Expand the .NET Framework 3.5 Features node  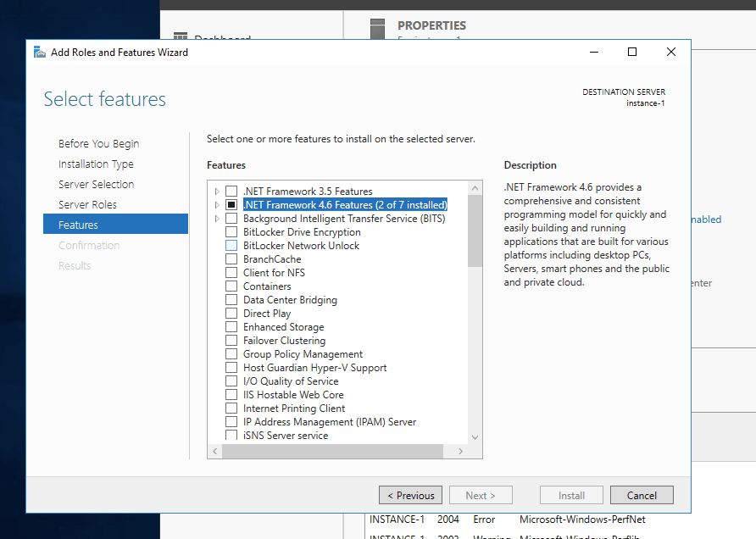point(217,192)
